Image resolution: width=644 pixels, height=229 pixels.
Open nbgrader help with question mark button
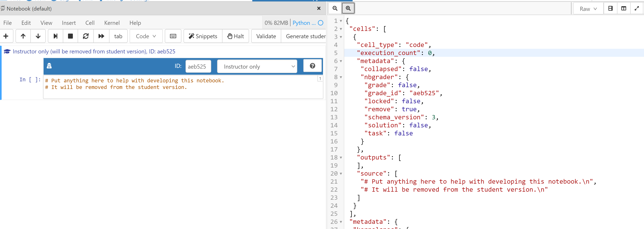point(312,66)
